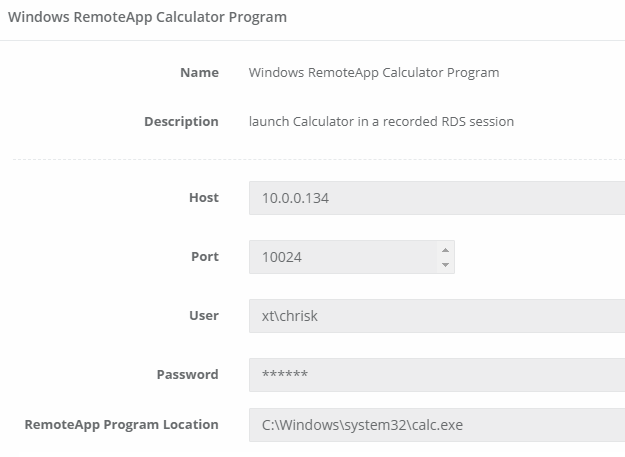
Task: Focus the Port number field
Action: [x=340, y=257]
